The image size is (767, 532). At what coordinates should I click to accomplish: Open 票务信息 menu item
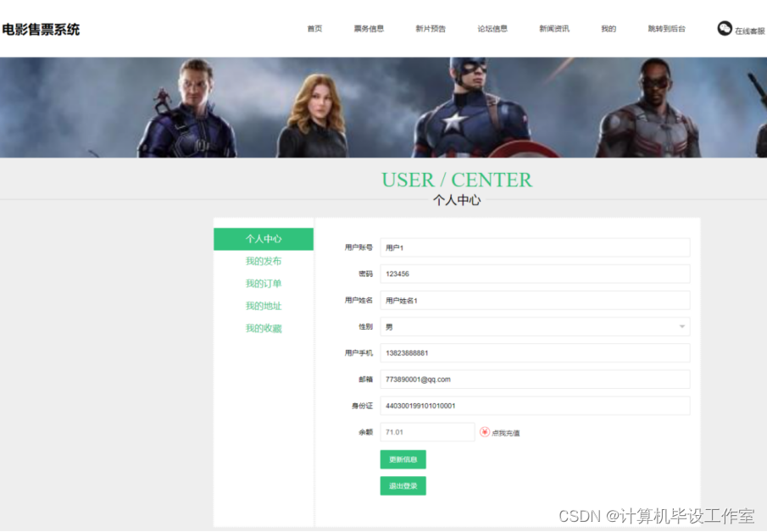pos(369,29)
